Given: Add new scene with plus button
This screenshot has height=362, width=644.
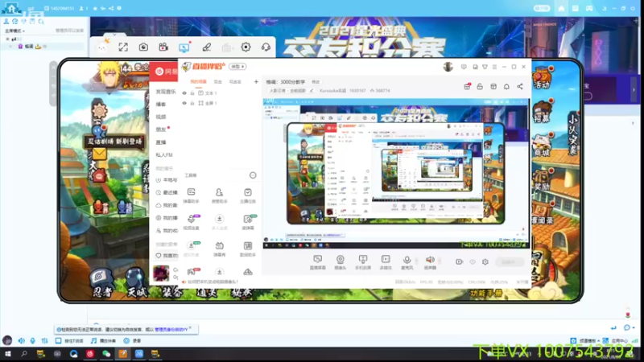Looking at the screenshot, I should [x=256, y=82].
